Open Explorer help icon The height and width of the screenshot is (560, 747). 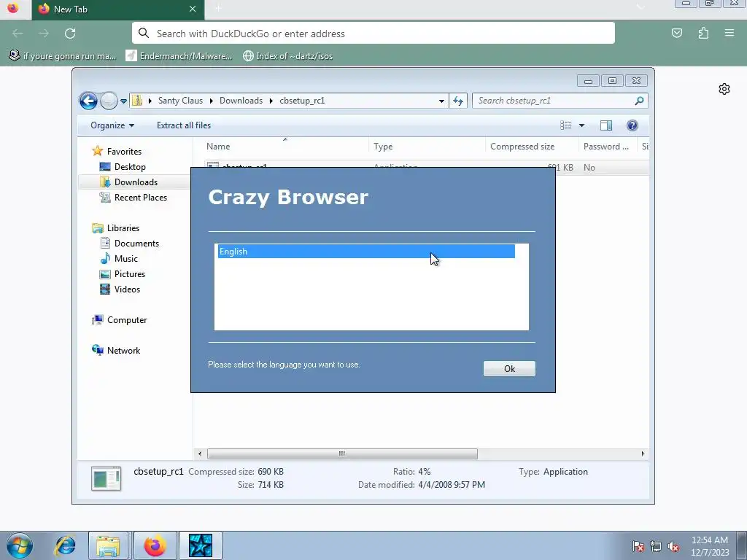coord(632,125)
